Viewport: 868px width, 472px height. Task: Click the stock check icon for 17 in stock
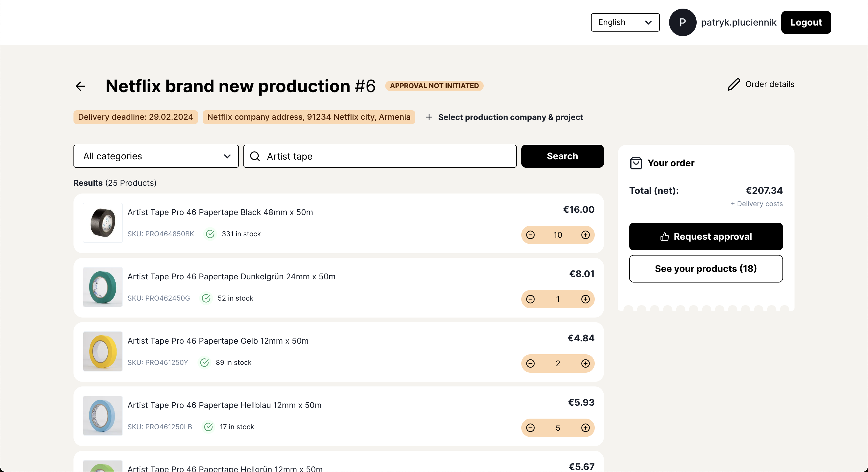(x=209, y=427)
